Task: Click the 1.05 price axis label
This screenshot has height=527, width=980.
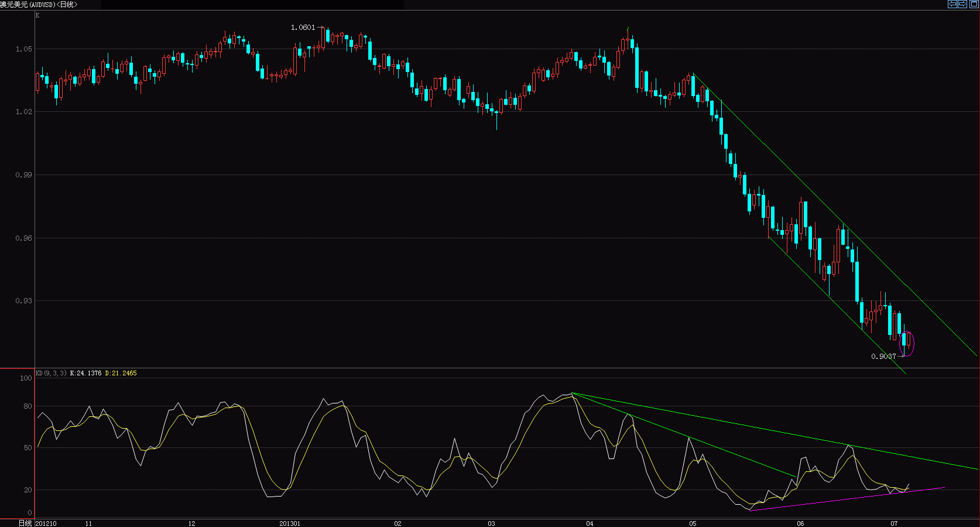Action: coord(24,49)
